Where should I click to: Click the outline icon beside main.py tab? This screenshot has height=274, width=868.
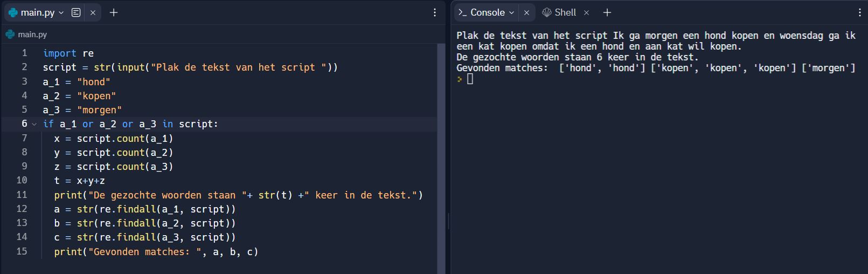tap(76, 12)
